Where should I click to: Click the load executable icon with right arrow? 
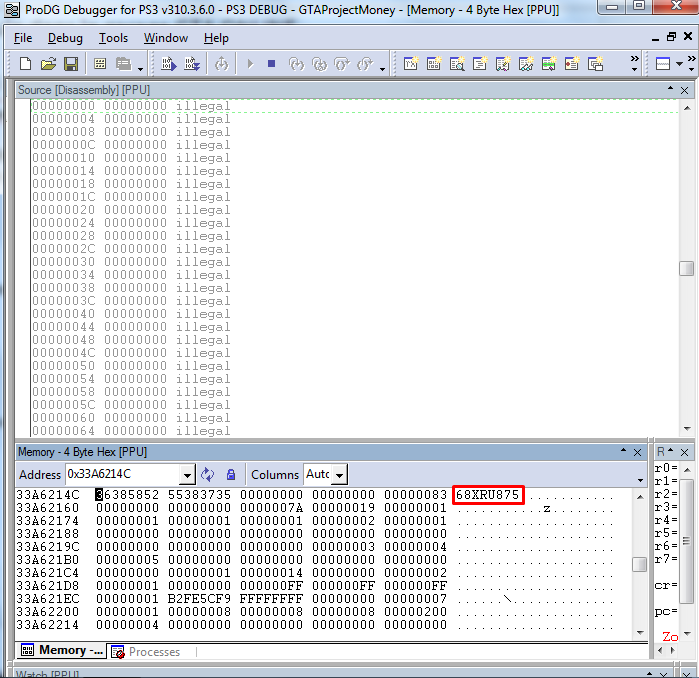[x=169, y=64]
